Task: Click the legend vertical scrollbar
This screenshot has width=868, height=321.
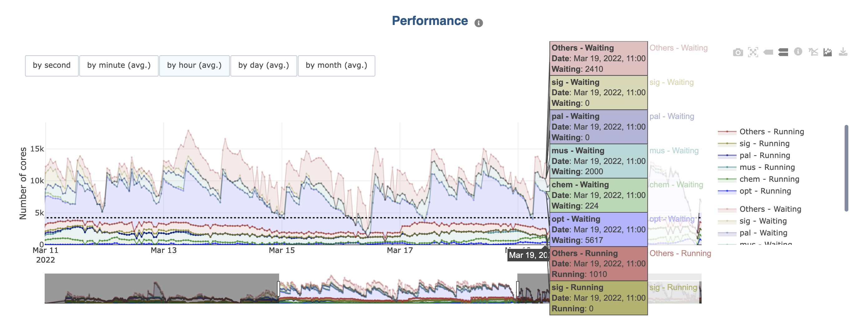Action: (846, 168)
